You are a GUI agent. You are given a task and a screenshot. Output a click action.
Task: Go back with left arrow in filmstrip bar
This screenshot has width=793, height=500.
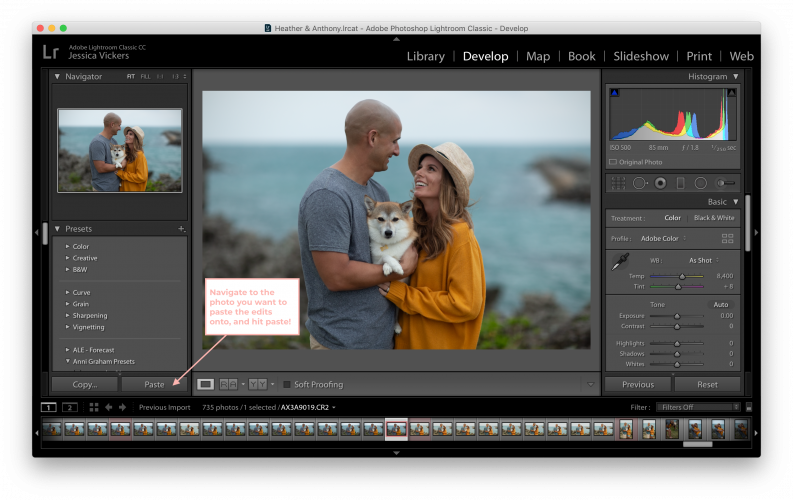(x=108, y=407)
